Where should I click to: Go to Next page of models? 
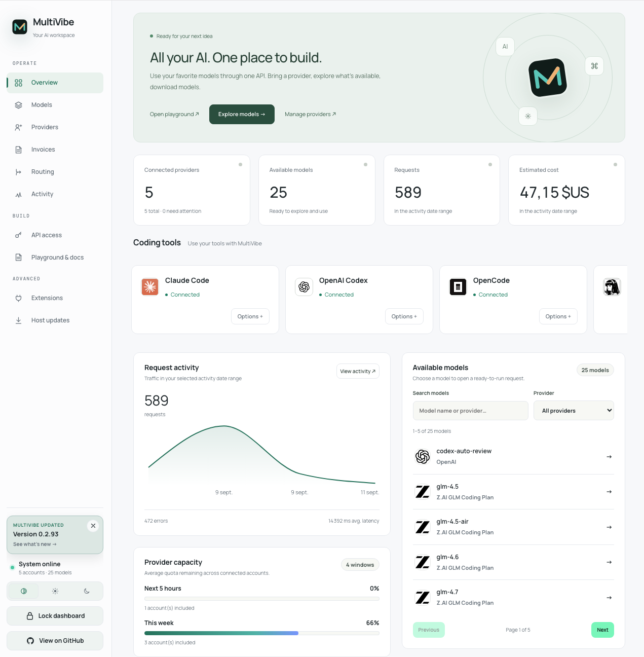602,630
